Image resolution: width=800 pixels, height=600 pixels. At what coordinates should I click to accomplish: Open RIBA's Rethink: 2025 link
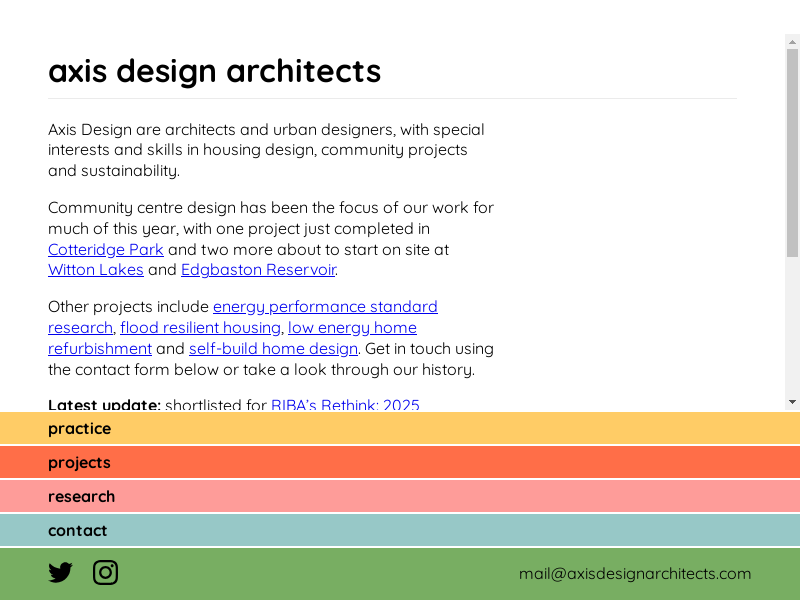point(345,405)
